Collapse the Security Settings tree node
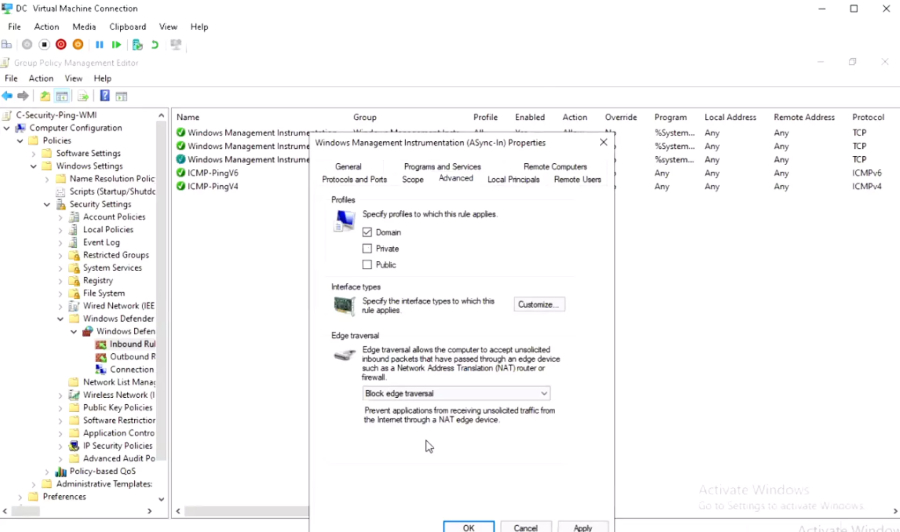Screen dimensions: 900x532 47,204
